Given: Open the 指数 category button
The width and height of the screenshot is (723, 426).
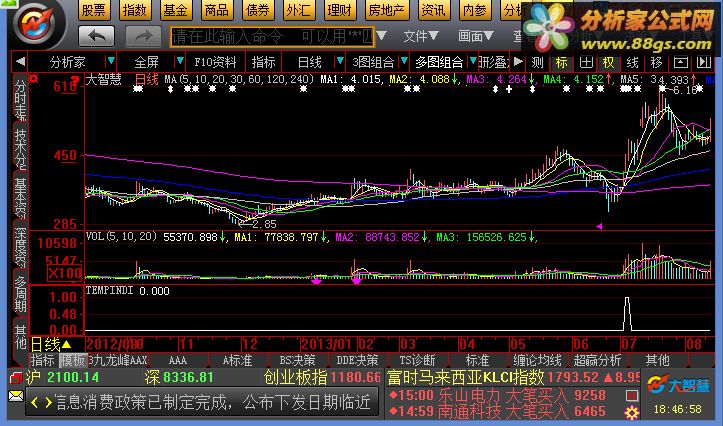Looking at the screenshot, I should (x=135, y=10).
